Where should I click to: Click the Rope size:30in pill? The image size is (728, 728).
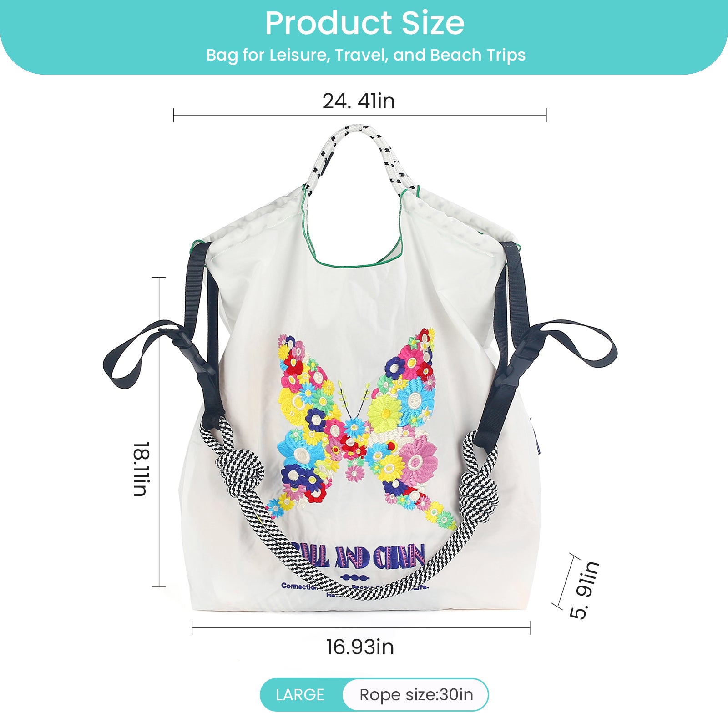416,695
